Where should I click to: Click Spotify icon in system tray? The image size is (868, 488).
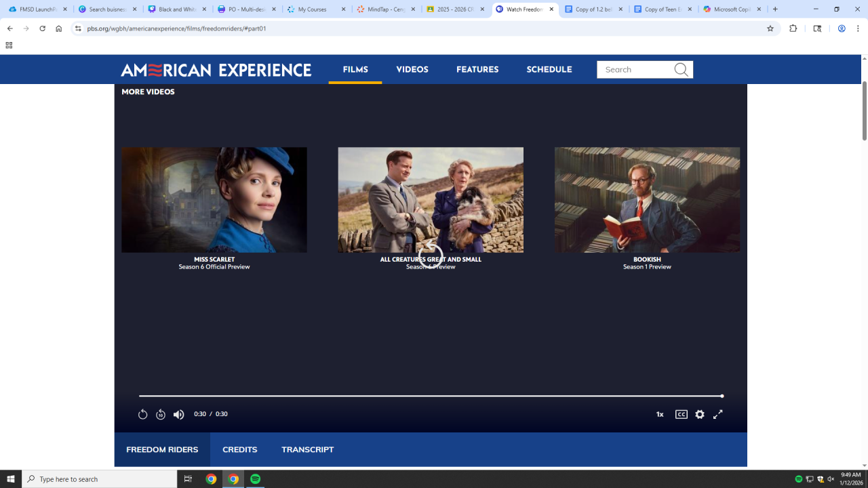[x=799, y=479]
